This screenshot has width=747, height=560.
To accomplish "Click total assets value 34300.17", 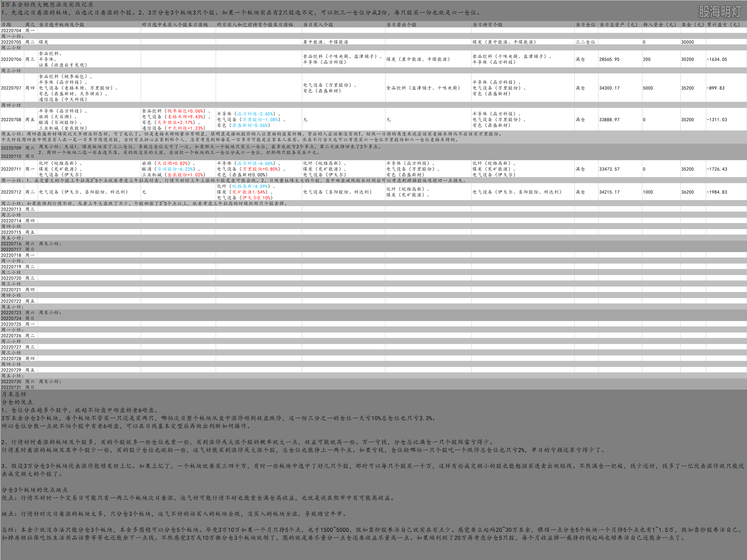I will point(609,88).
